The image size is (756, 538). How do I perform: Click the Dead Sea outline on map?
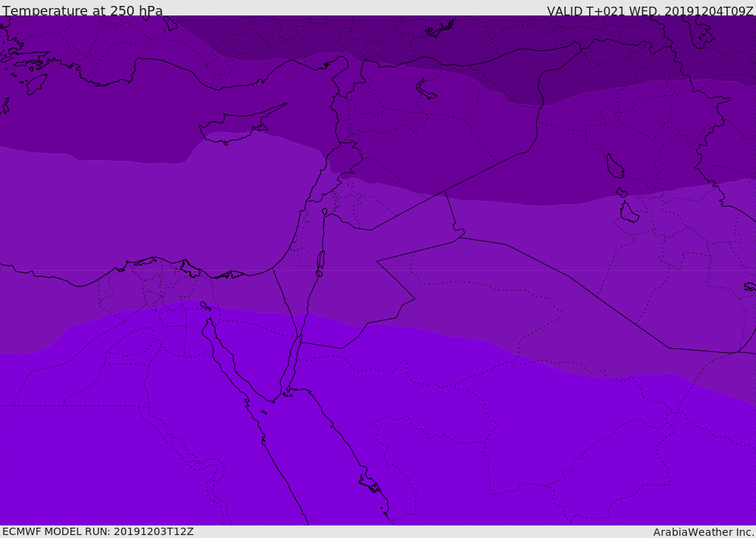click(320, 261)
